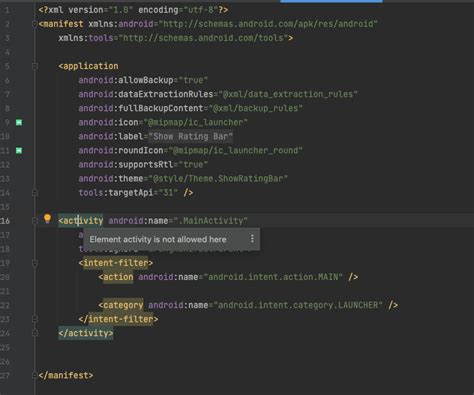Screen dimensions: 474x395
Task: Click the schemas.android.com/apk/res/android URL
Action: (268, 24)
